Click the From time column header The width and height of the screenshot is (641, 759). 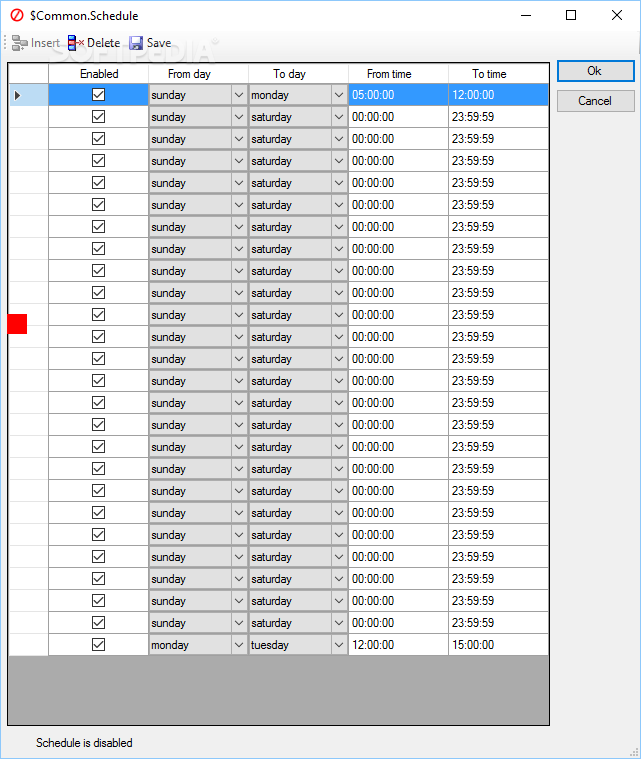[398, 74]
